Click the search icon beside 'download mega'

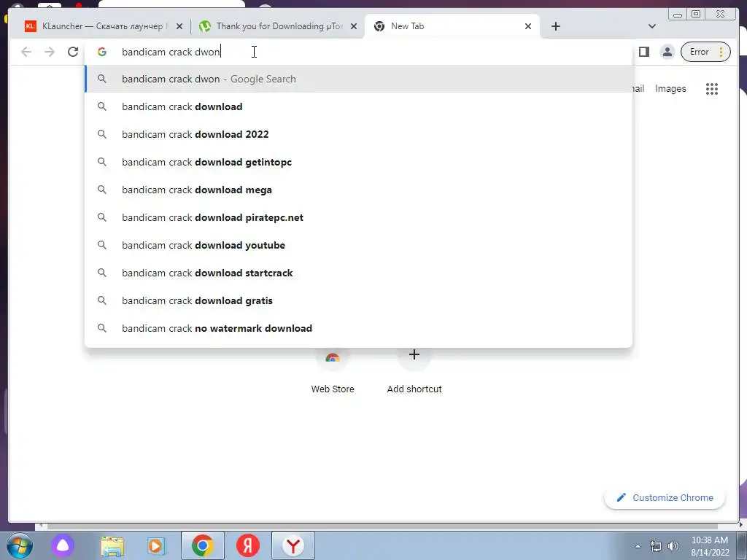tap(102, 190)
